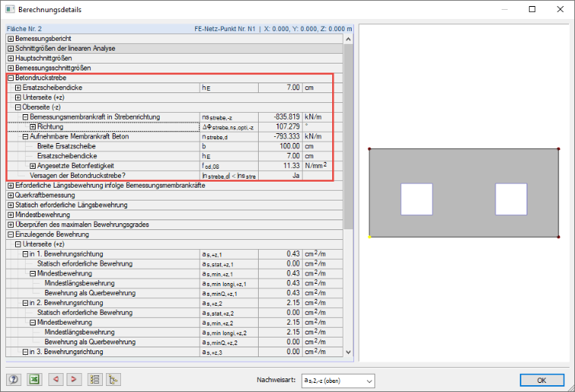Click the yellow corner node in preview
This screenshot has width=575, height=392.
(369, 237)
